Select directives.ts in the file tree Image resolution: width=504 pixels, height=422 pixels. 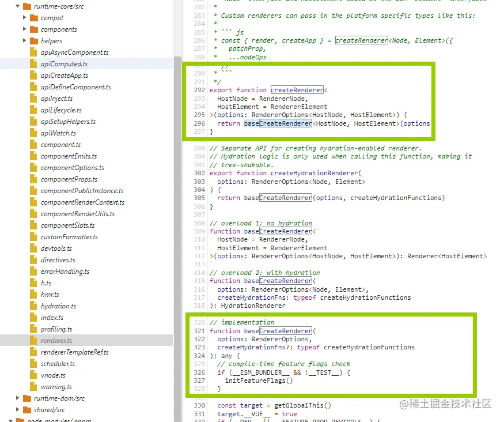58,260
